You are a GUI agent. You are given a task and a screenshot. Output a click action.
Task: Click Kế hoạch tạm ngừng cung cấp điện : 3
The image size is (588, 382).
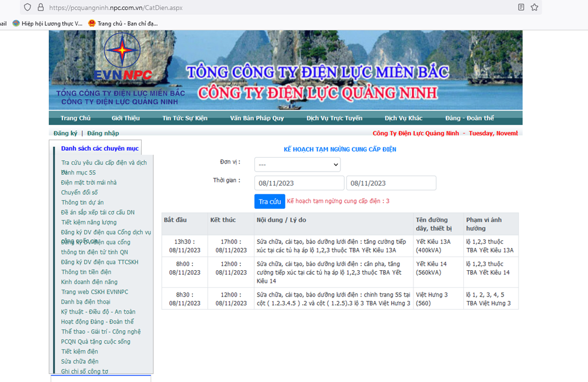point(338,201)
